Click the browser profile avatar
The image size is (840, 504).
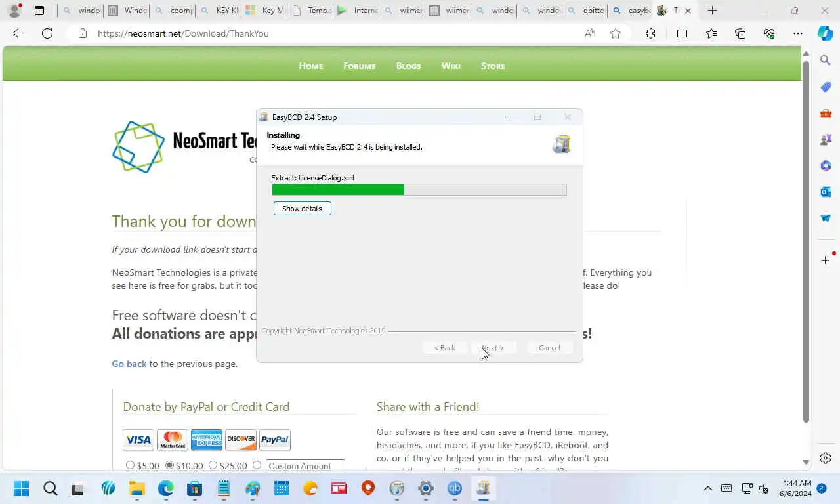tap(14, 10)
